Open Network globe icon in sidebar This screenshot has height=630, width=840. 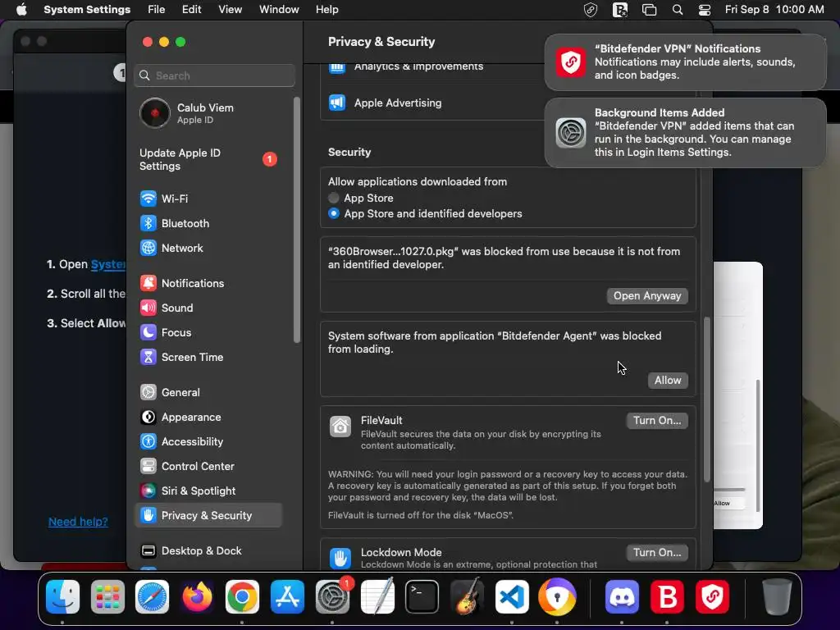pyautogui.click(x=148, y=248)
